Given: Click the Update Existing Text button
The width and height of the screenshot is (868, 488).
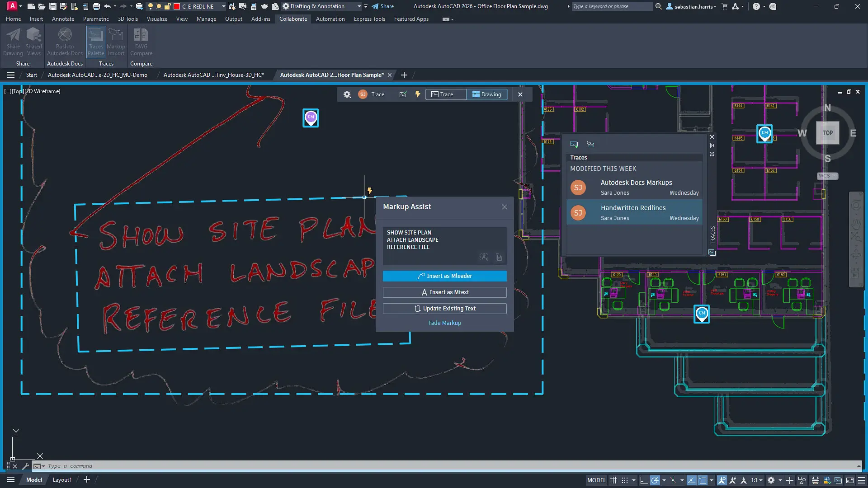Looking at the screenshot, I should [444, 308].
